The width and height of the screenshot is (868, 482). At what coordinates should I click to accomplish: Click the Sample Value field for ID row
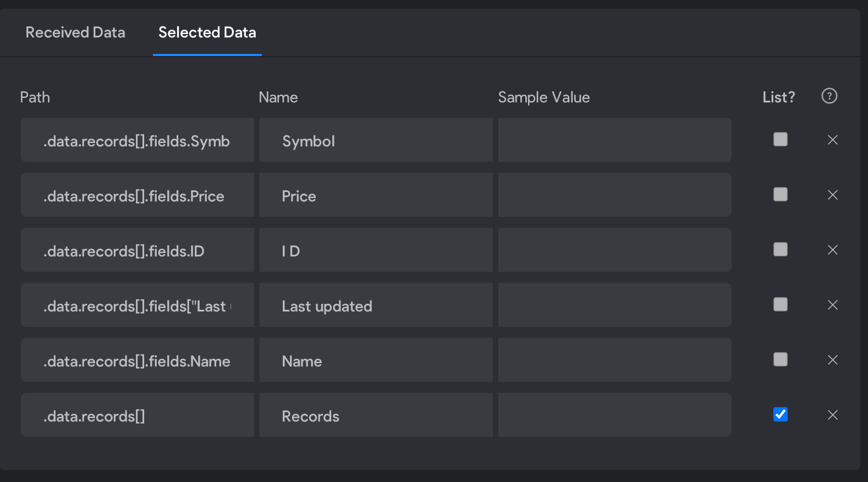615,250
